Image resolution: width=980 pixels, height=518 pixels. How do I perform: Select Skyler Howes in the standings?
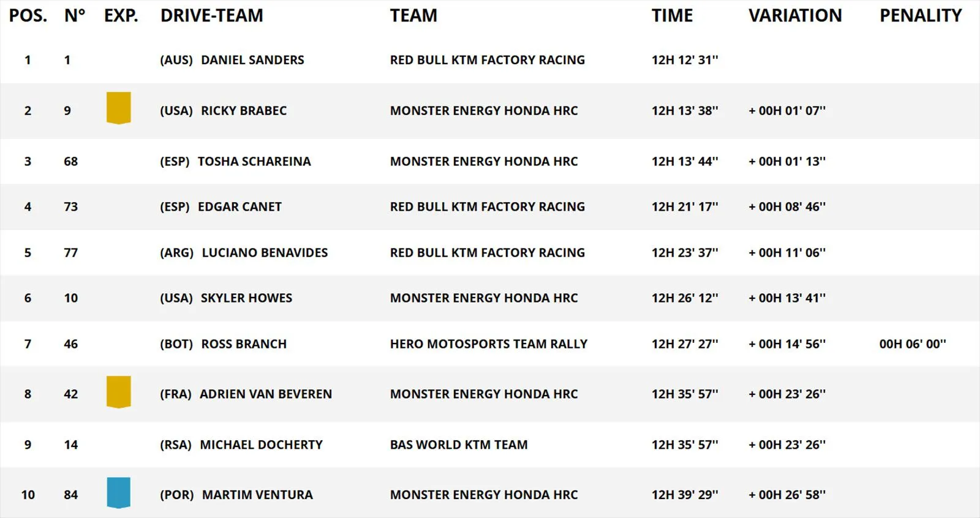pos(246,298)
